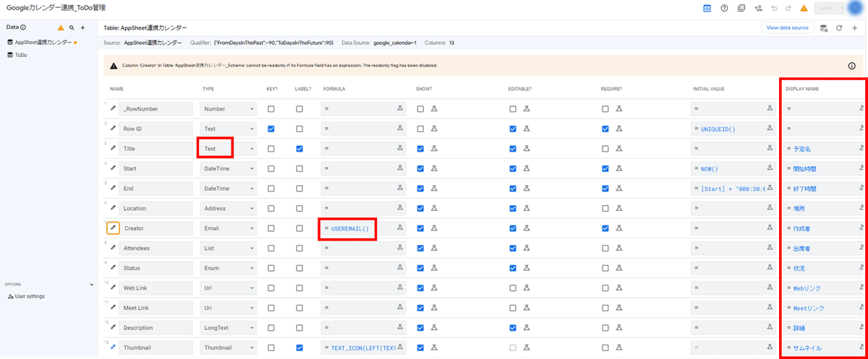Viewport: 868px width, 359px height.
Task: Click the Data panel info icon
Action: [x=24, y=27]
